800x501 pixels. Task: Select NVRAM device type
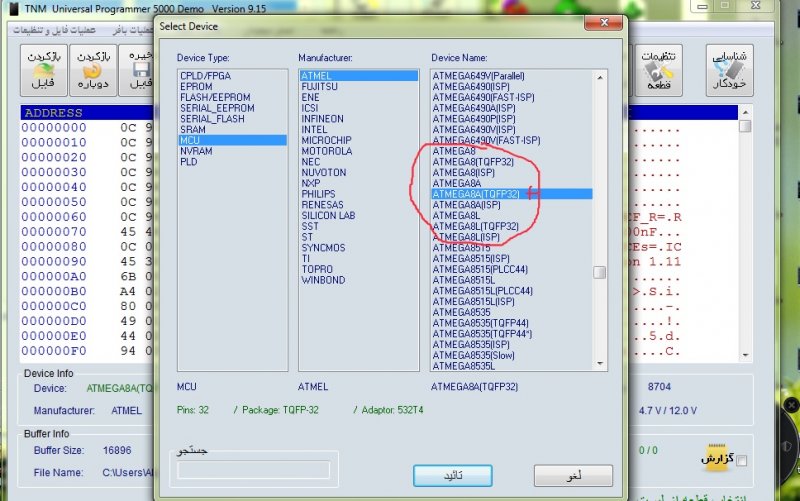[x=196, y=151]
